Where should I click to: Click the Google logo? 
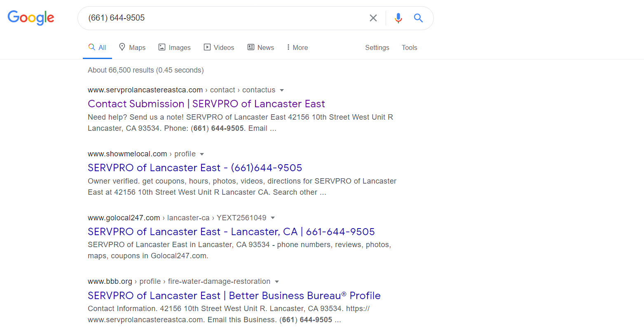coord(31,18)
